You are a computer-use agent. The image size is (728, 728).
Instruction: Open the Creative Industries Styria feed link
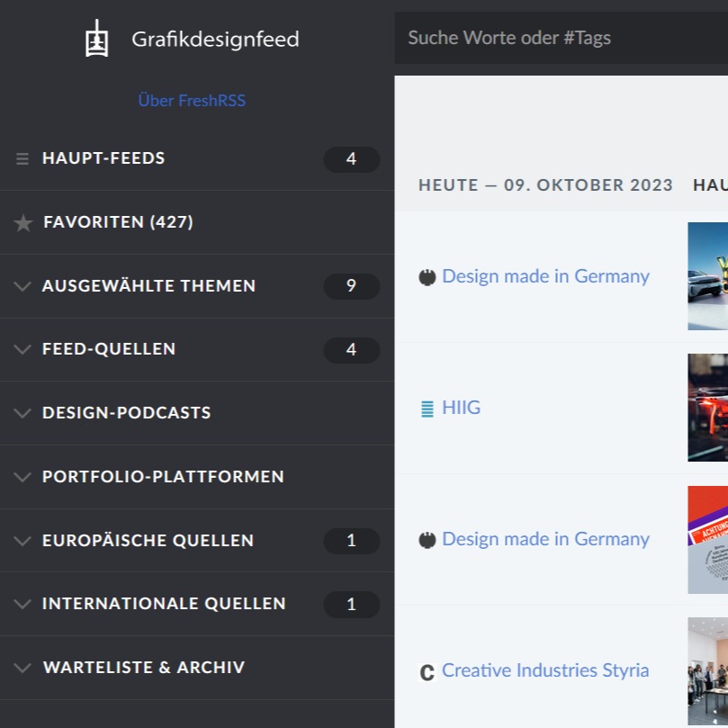pos(545,671)
